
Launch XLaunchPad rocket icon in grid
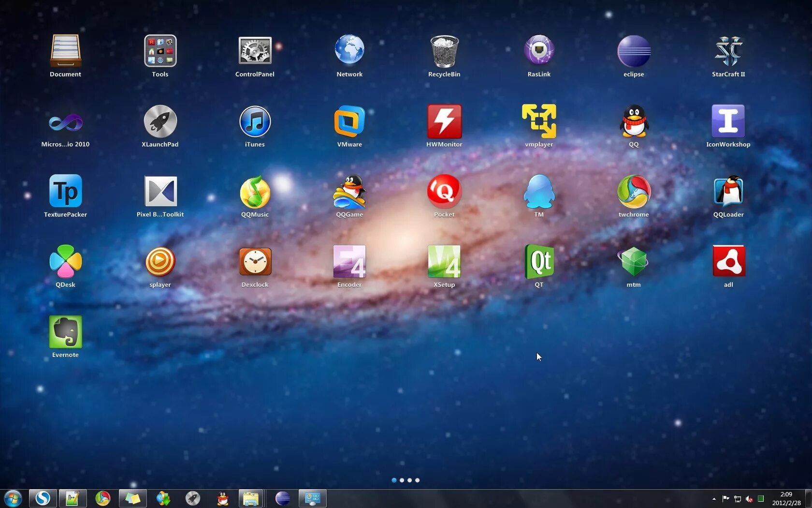(x=160, y=121)
